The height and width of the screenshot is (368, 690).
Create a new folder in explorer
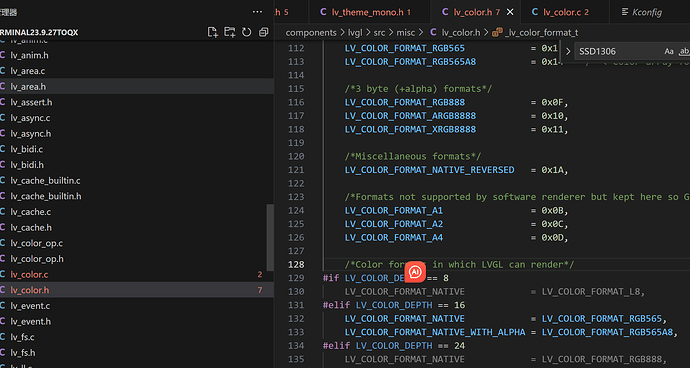click(x=229, y=32)
